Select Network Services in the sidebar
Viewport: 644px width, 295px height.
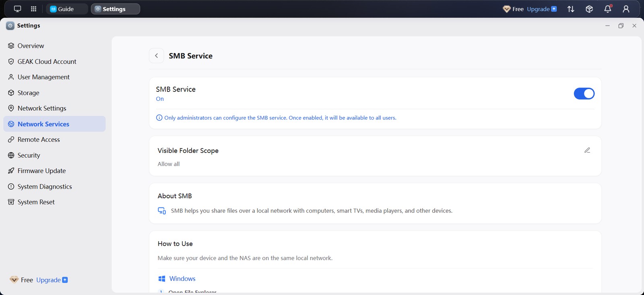coord(54,124)
